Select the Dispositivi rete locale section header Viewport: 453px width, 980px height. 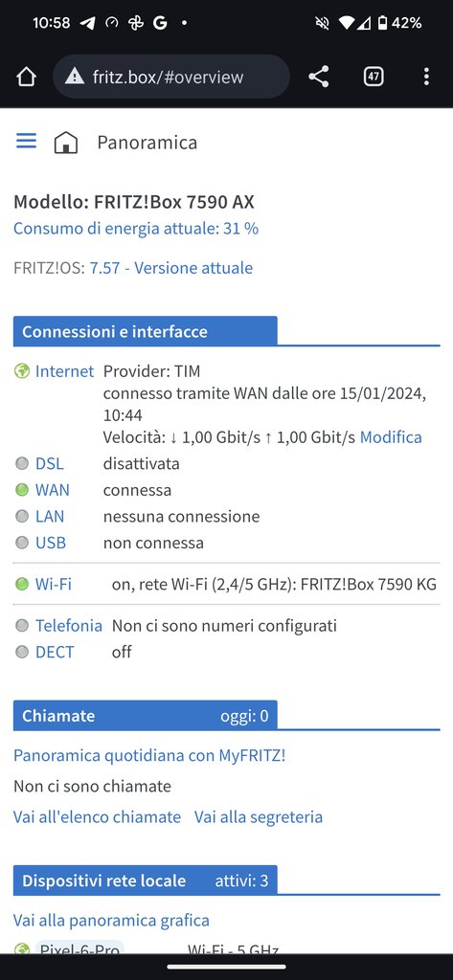[x=146, y=880]
